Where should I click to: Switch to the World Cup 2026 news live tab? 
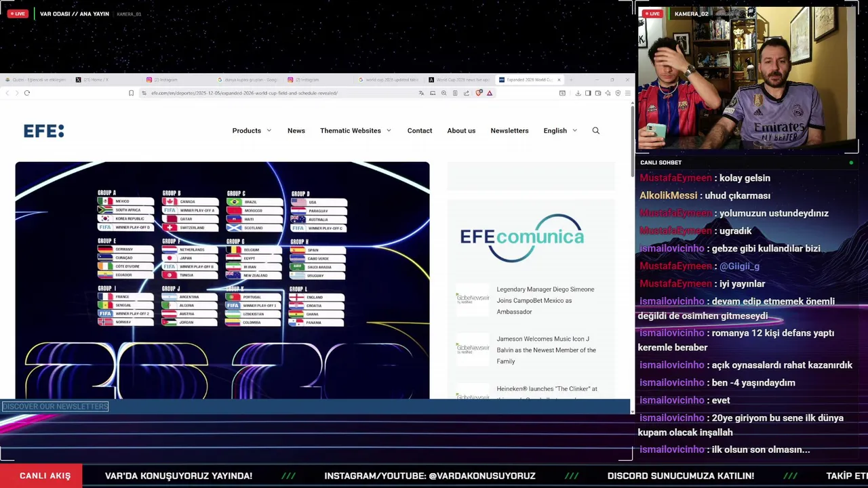click(459, 80)
